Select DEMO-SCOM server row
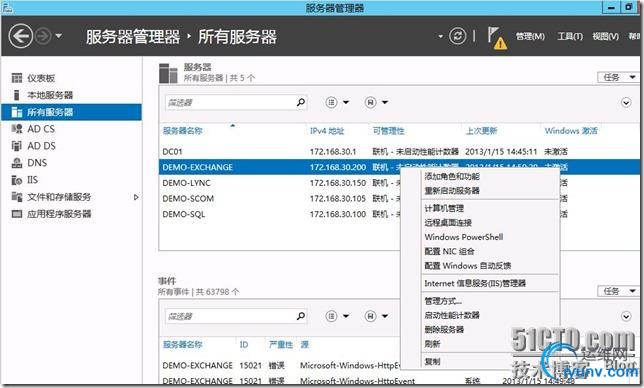The image size is (644, 388). click(280, 198)
